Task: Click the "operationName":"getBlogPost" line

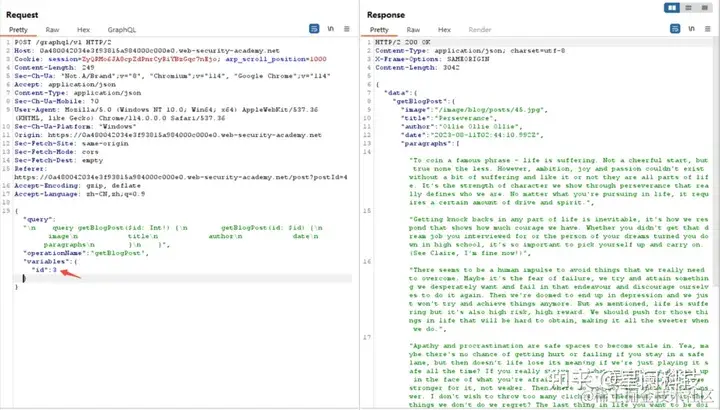Action: point(85,253)
